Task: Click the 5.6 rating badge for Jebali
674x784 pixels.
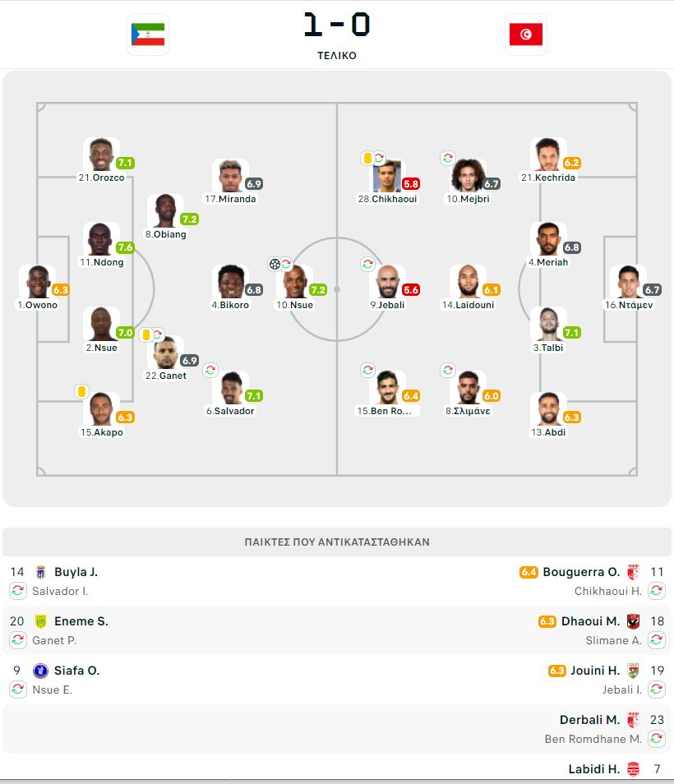Action: (x=411, y=290)
